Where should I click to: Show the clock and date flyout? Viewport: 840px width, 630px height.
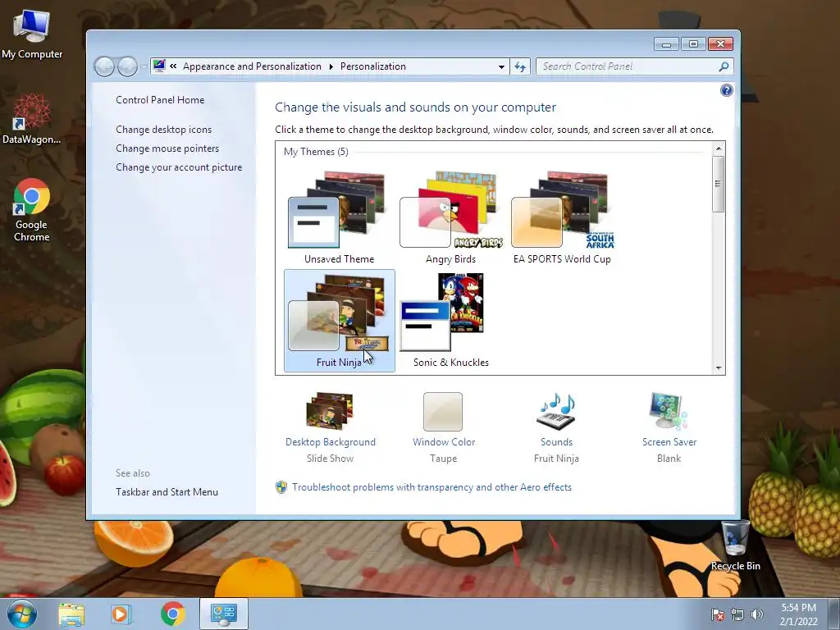798,614
